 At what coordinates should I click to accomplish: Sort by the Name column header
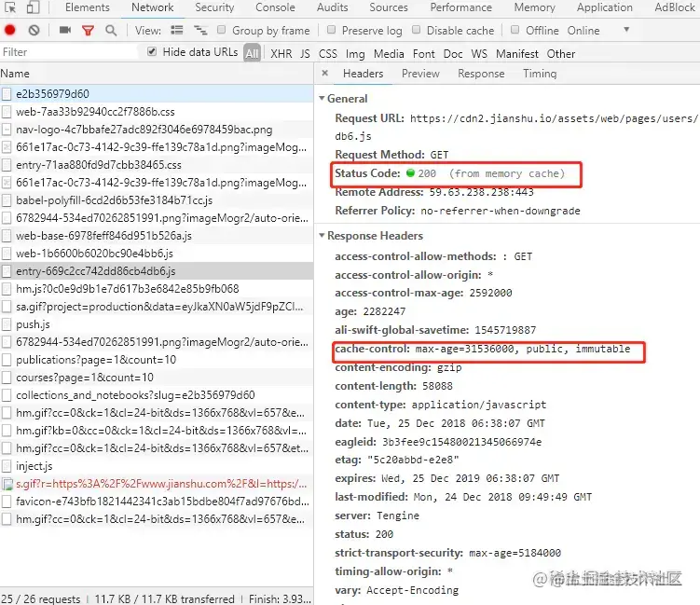coord(157,74)
